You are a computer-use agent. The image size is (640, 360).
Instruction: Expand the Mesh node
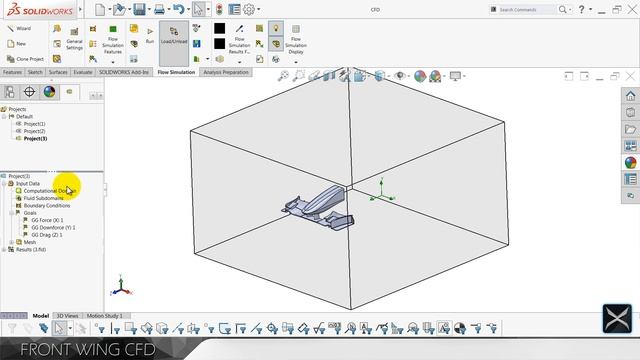pos(11,242)
